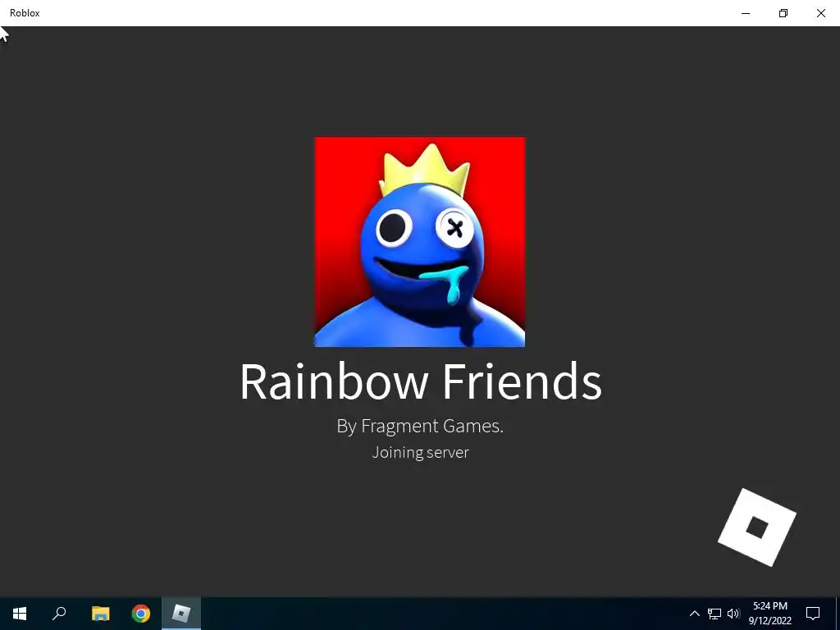Screen dimensions: 840x630
Task: Open the volume speaker tray icon
Action: tap(733, 614)
